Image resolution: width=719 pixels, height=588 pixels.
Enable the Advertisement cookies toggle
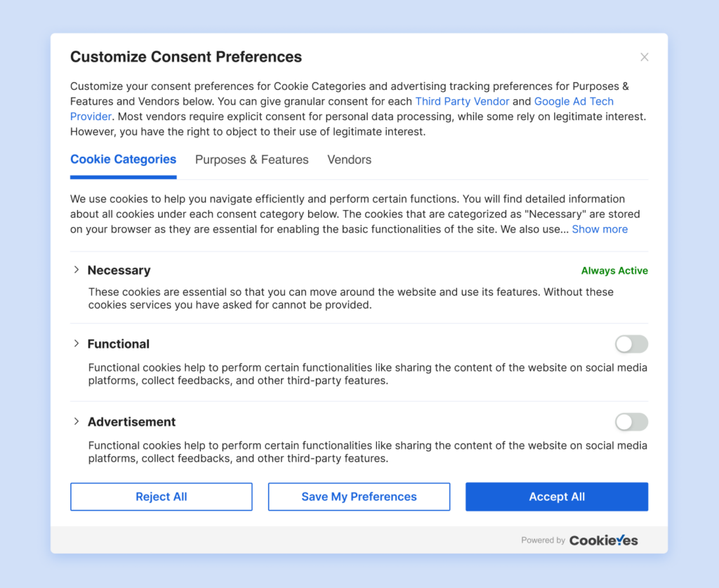(631, 422)
